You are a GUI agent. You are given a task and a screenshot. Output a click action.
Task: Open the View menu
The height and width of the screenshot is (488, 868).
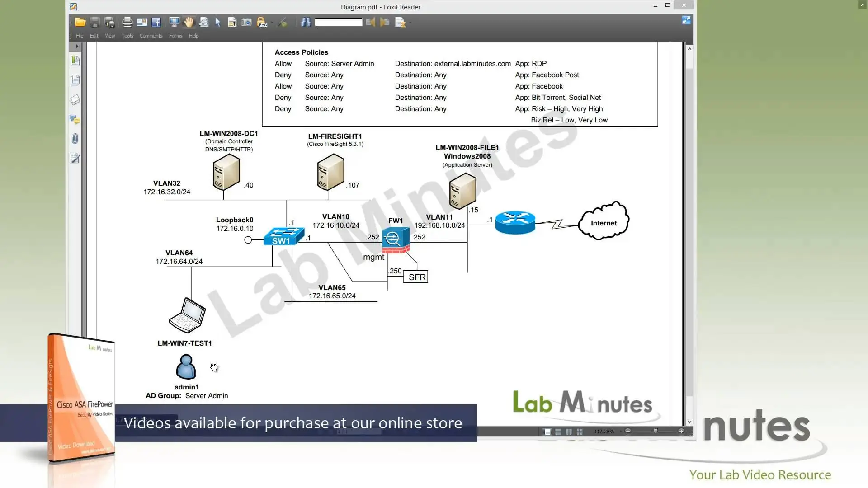pos(110,36)
